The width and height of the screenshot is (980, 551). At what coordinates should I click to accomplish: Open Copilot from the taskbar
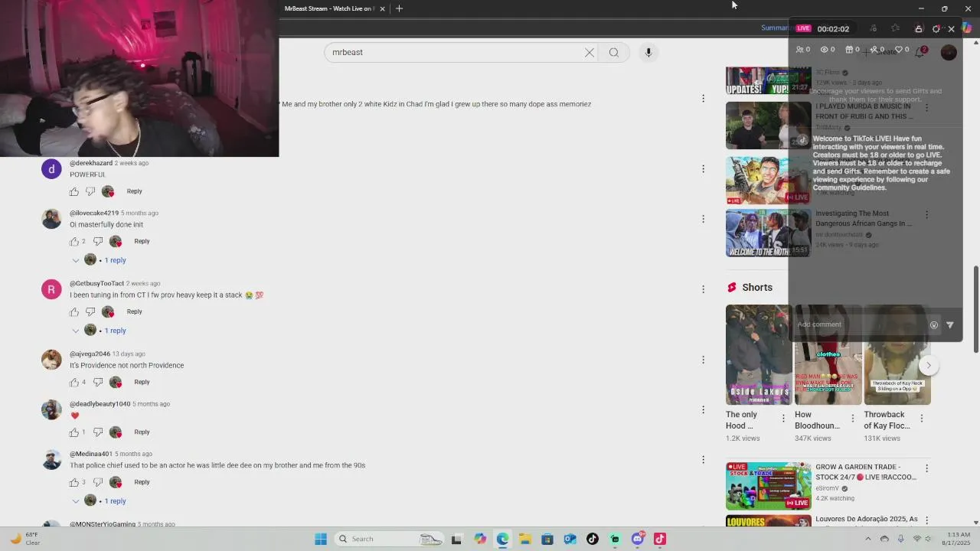[x=480, y=539]
